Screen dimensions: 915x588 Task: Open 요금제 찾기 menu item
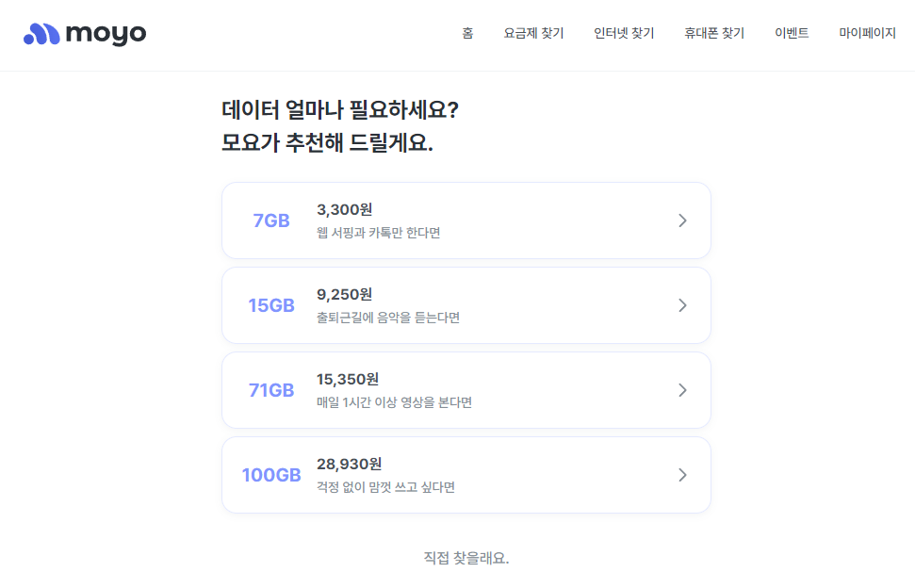point(533,32)
